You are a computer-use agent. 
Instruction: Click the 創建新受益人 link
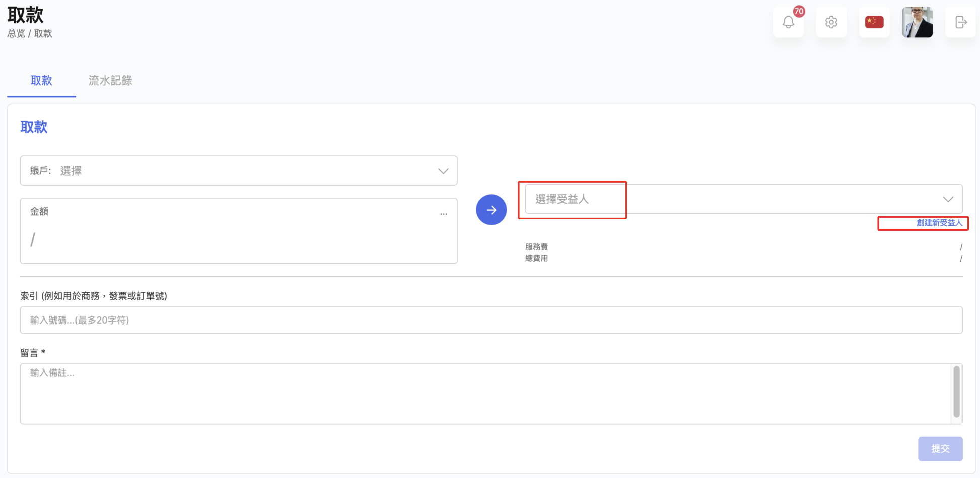[x=939, y=223]
